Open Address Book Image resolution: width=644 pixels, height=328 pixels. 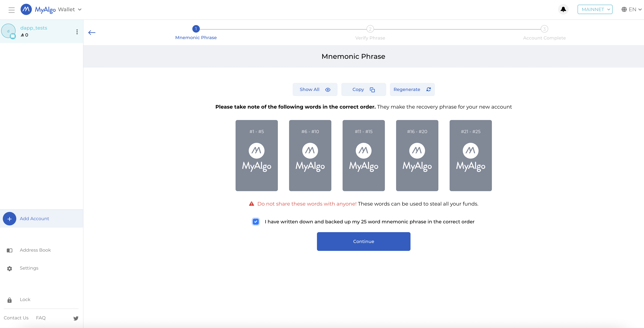[x=35, y=250]
